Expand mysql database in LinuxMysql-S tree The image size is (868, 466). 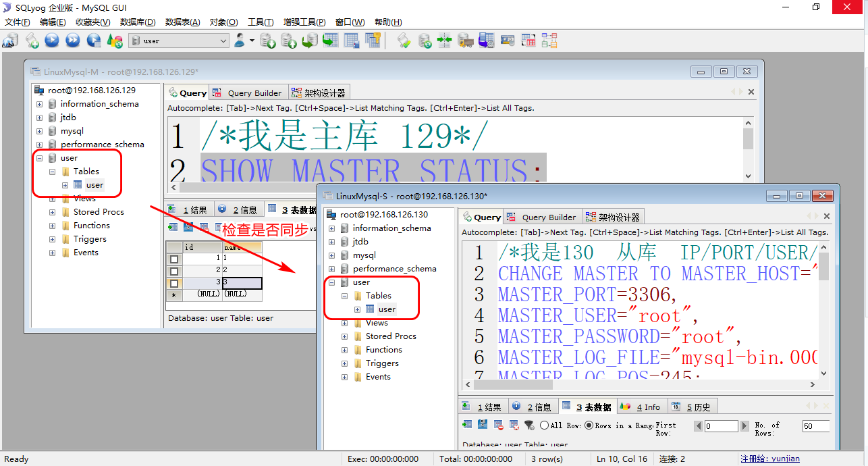tap(331, 255)
